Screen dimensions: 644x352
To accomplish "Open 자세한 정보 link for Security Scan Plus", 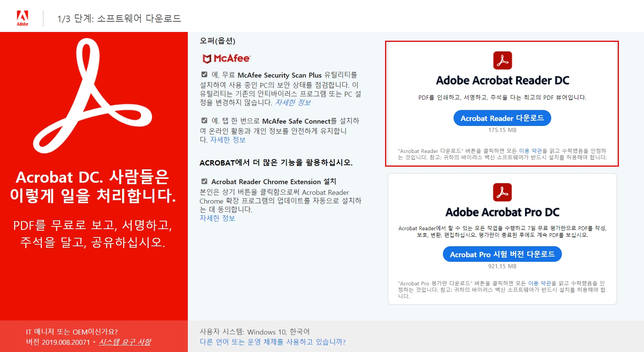I will tap(293, 102).
